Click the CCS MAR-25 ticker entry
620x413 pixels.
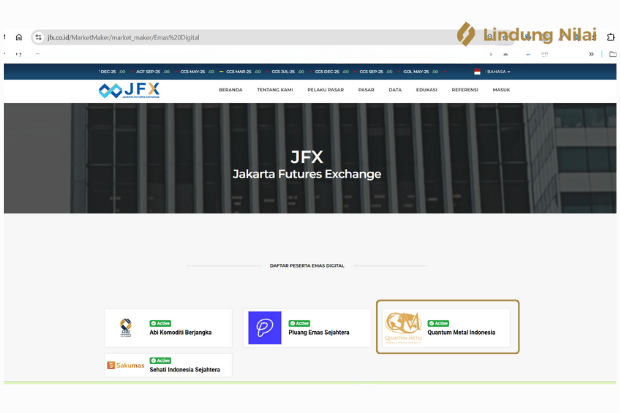(x=244, y=72)
